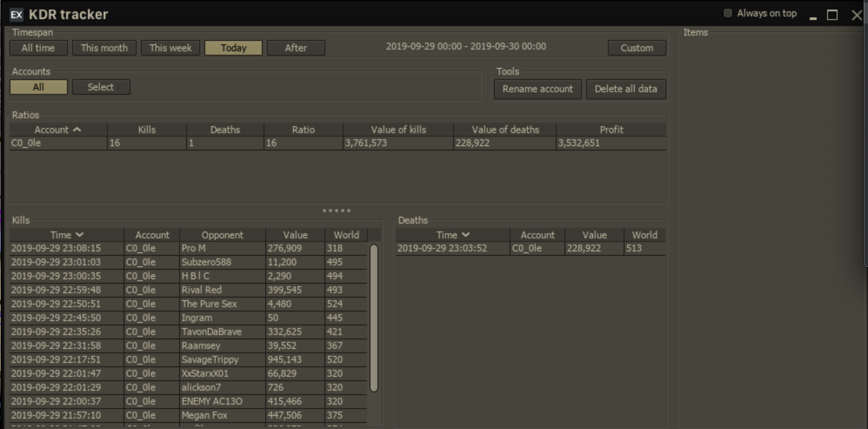Sort Ratios table by Kills column
Viewport: 868px width, 429px height.
147,130
